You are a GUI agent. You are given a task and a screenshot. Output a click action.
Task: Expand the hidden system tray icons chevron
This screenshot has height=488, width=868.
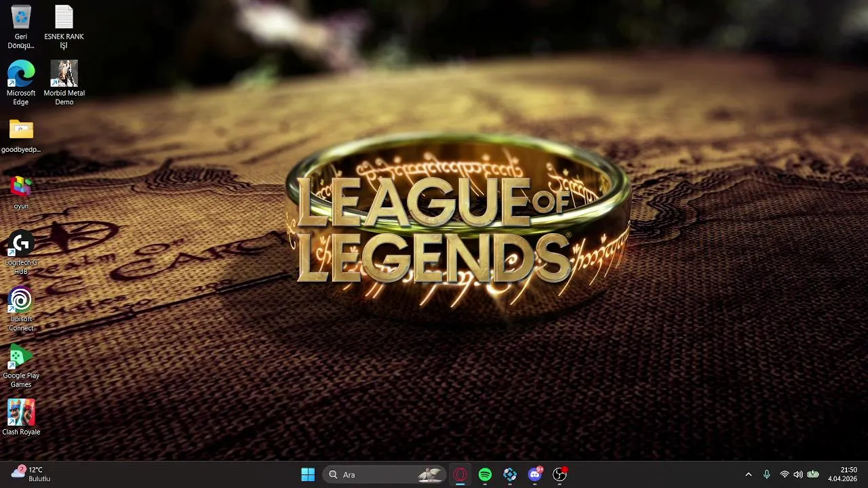tap(749, 474)
